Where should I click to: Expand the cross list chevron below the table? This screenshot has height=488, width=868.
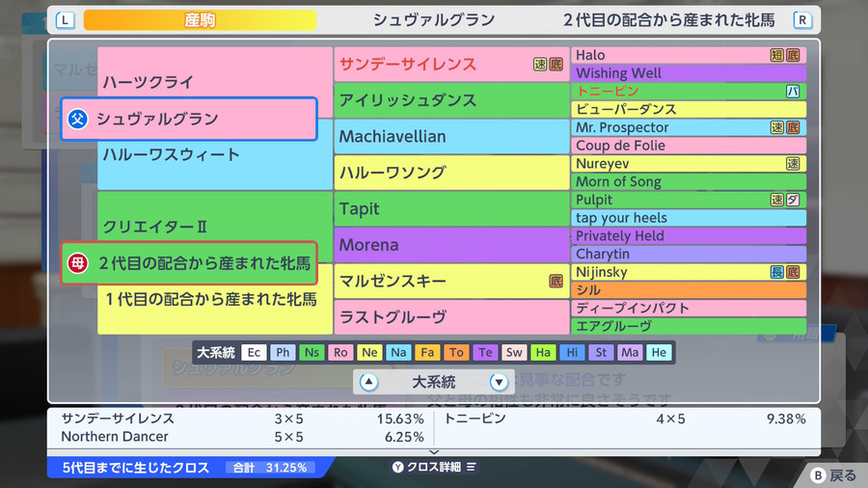point(434,452)
